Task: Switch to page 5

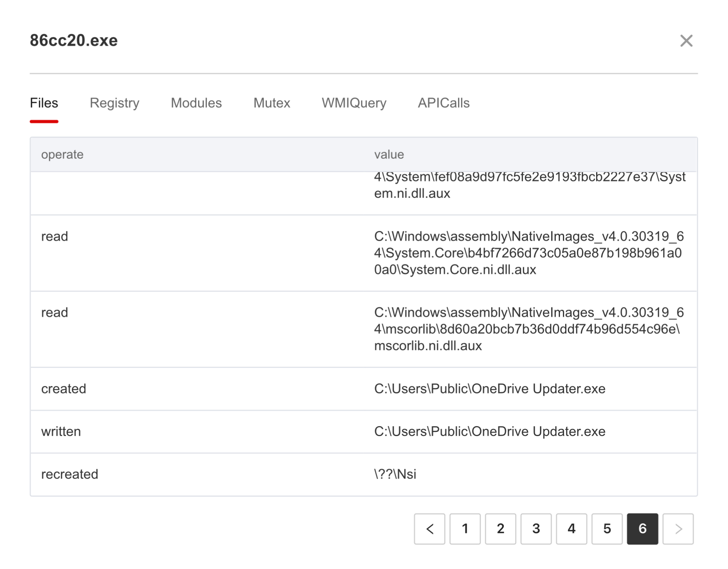Action: point(606,528)
